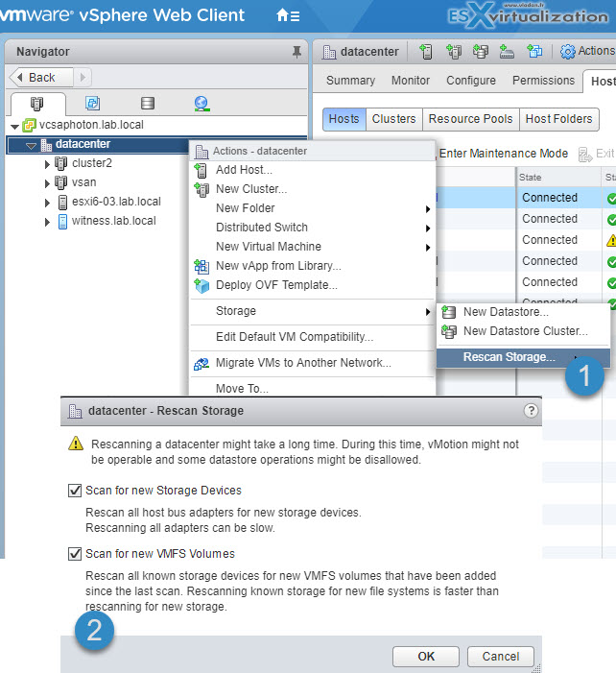Expand the cluster2 tree node

point(47,163)
